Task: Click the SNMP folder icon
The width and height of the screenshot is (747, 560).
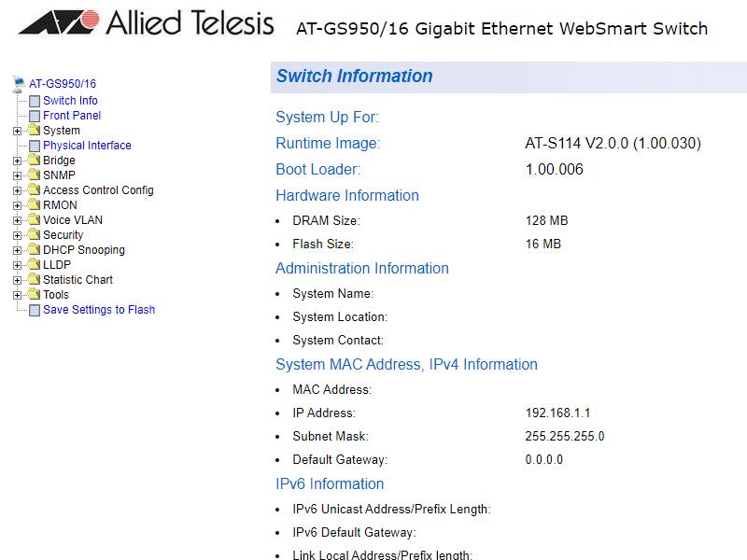Action: coord(34,175)
